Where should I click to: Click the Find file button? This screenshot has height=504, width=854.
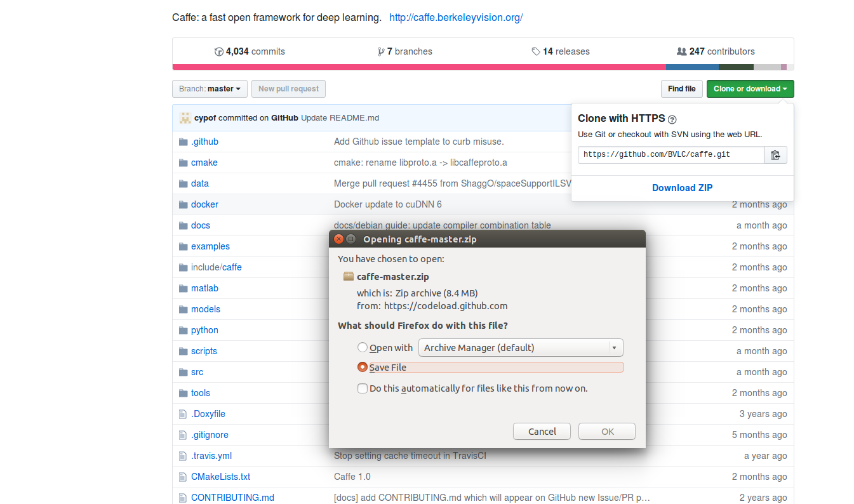681,89
